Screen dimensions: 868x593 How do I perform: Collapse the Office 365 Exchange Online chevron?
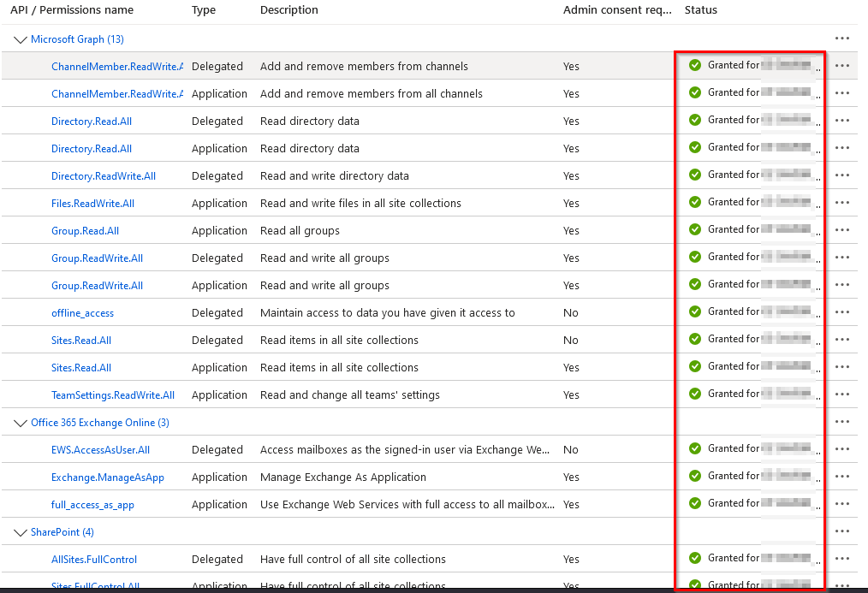pyautogui.click(x=20, y=424)
